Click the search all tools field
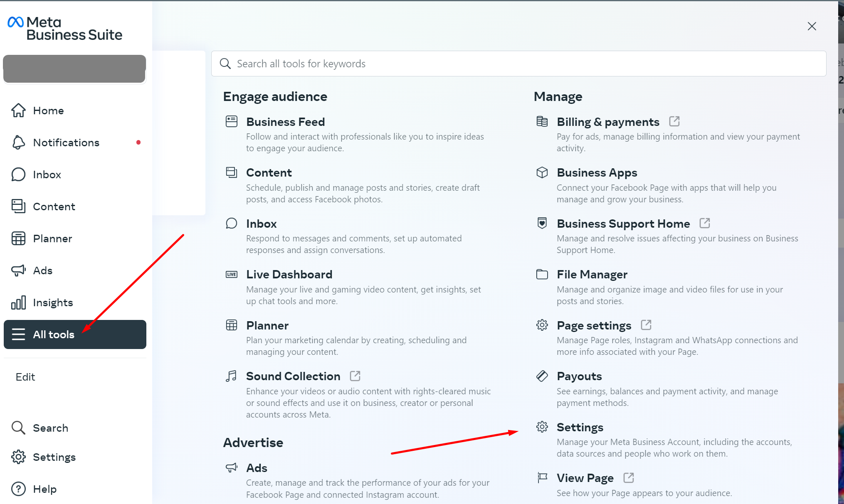The height and width of the screenshot is (504, 844). (518, 64)
